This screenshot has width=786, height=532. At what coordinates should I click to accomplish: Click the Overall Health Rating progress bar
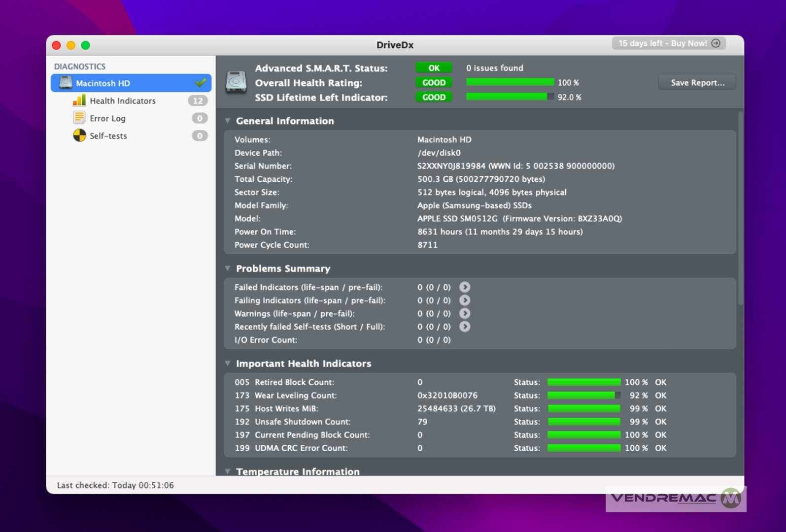(510, 82)
